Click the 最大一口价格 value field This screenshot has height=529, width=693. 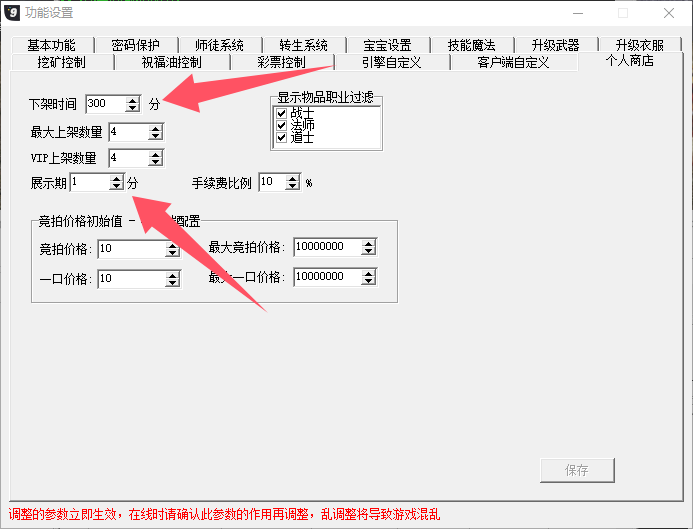tap(328, 277)
